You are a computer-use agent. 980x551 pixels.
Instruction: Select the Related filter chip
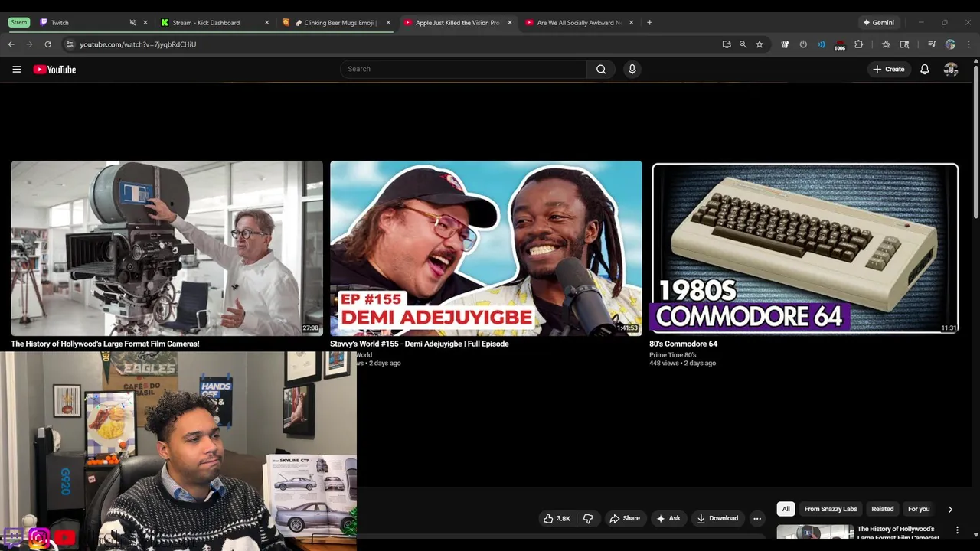pyautogui.click(x=882, y=509)
